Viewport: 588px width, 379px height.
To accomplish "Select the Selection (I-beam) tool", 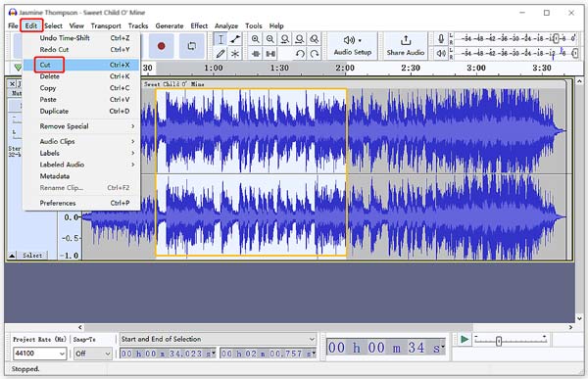I will tap(220, 39).
